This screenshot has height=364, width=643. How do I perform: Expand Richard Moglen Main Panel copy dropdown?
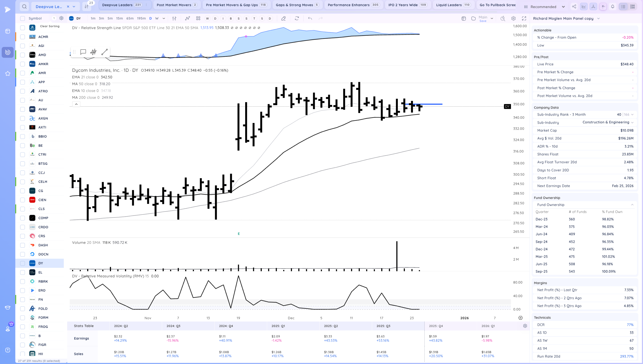[x=598, y=19]
